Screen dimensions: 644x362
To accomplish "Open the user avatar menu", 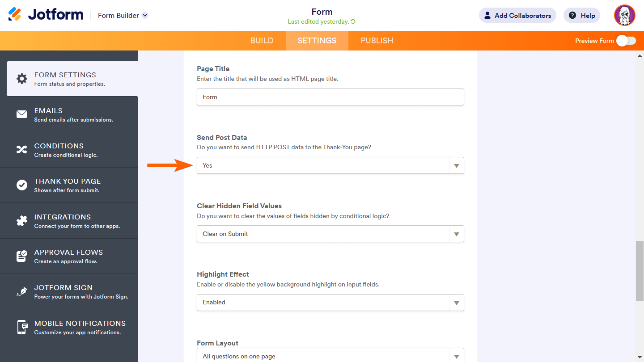I will [624, 15].
